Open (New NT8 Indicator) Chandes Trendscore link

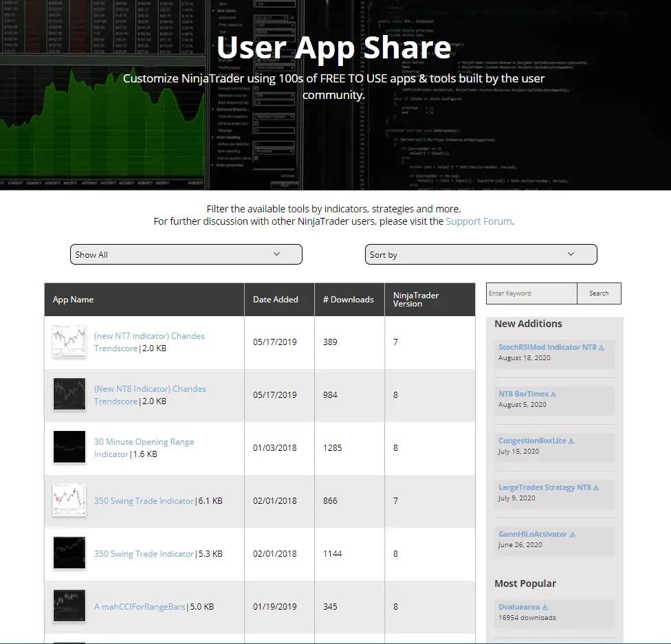click(150, 395)
